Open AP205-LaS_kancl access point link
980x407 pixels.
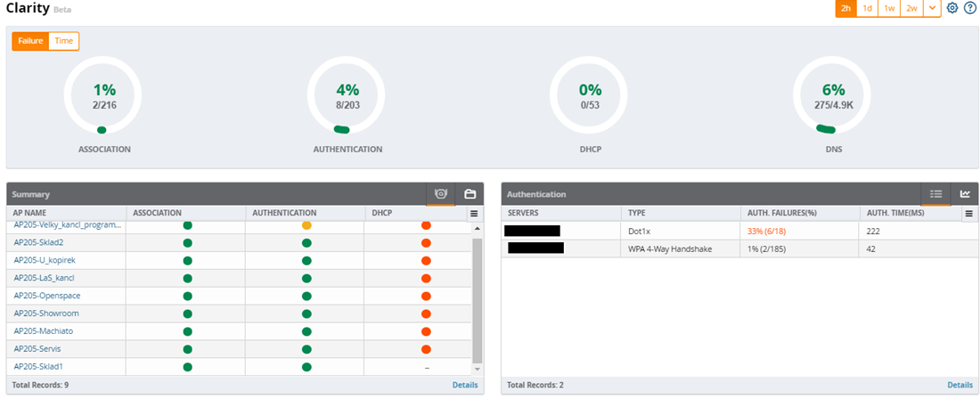(44, 278)
